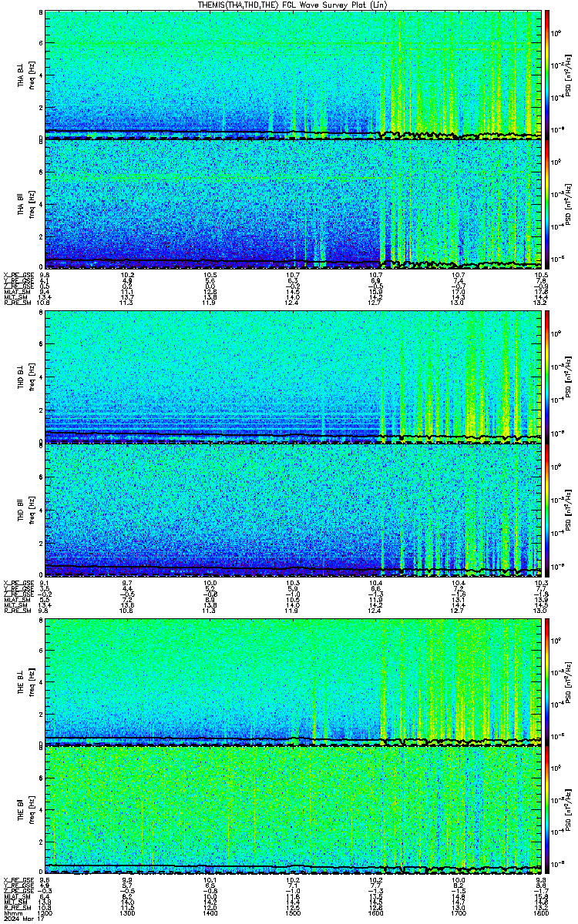Click the PSD color bar beside THE B-parallel panel

tap(547, 811)
